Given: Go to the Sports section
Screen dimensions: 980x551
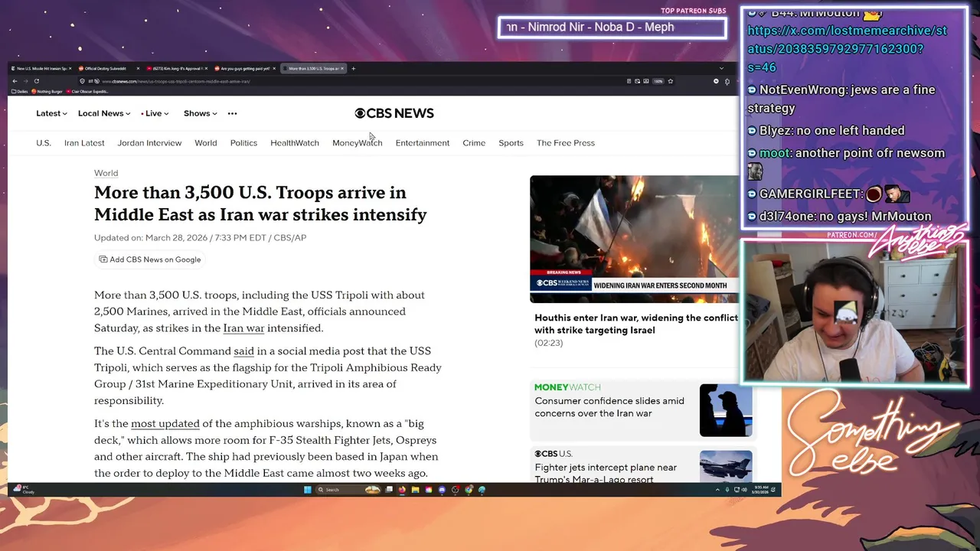Looking at the screenshot, I should coord(511,143).
